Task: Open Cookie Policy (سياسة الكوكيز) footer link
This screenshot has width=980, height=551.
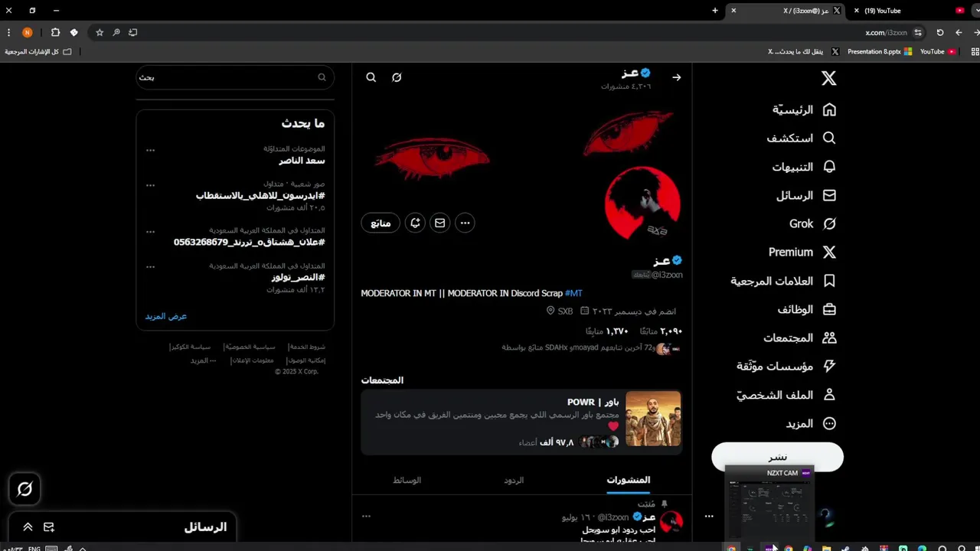Action: [190, 347]
